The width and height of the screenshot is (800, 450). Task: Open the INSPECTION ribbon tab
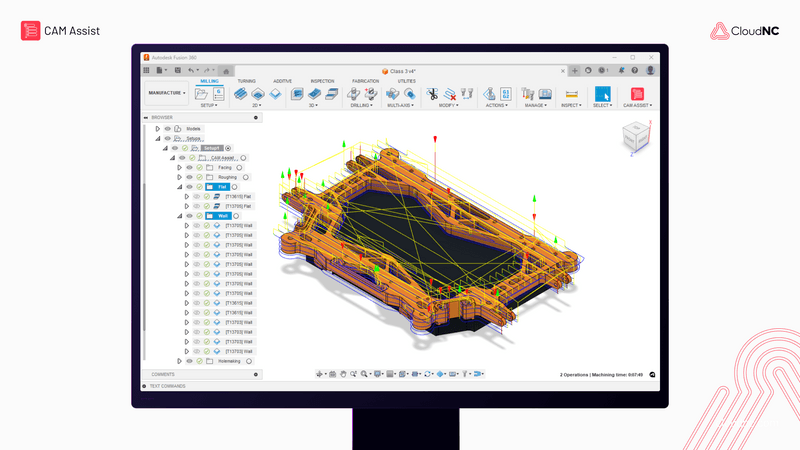(x=322, y=80)
